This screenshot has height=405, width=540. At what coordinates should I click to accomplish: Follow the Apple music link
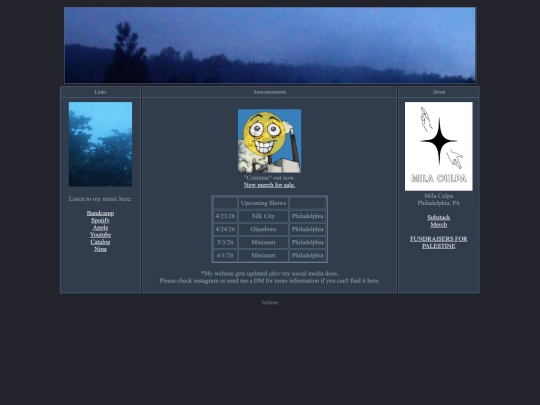tap(100, 228)
